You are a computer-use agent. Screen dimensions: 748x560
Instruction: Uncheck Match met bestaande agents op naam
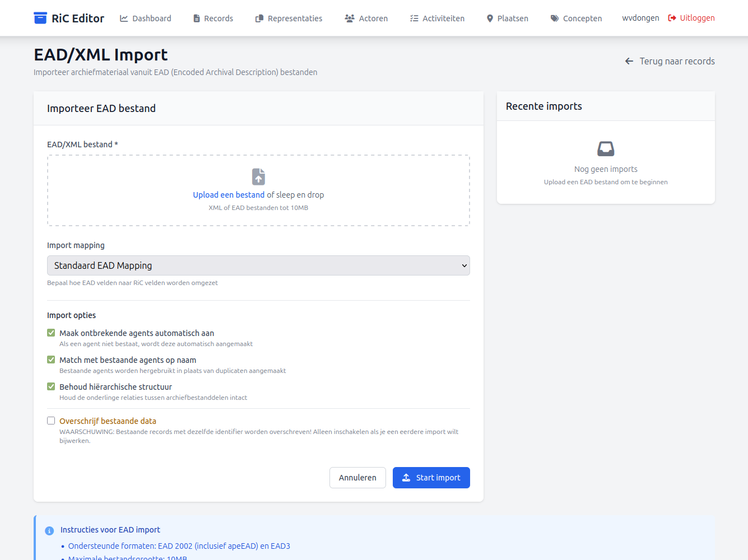[51, 360]
